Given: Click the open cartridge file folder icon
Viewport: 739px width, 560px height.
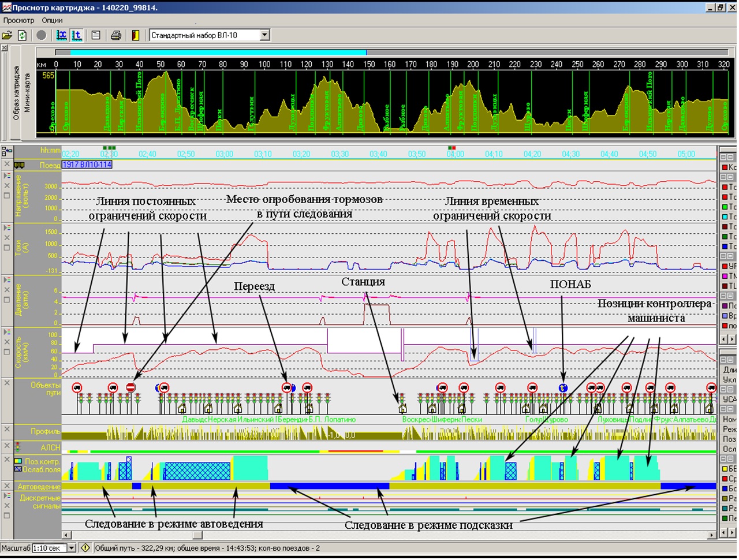Looking at the screenshot, I should click(x=7, y=35).
